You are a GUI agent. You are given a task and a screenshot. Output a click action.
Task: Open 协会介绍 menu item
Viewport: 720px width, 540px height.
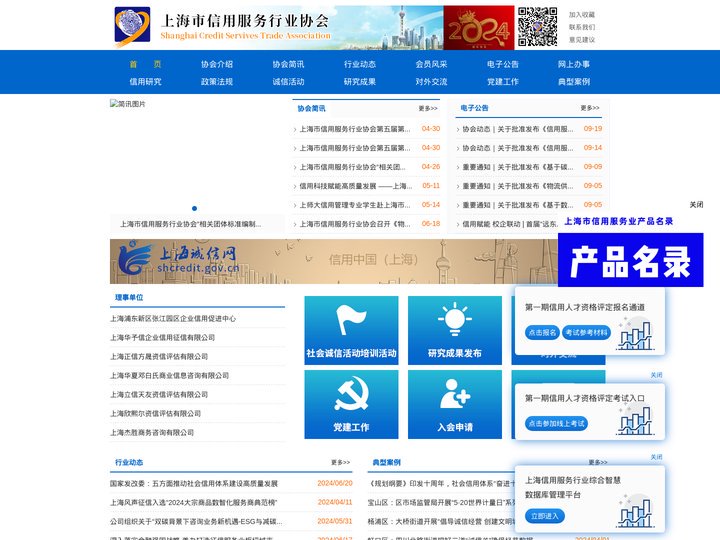pyautogui.click(x=217, y=64)
